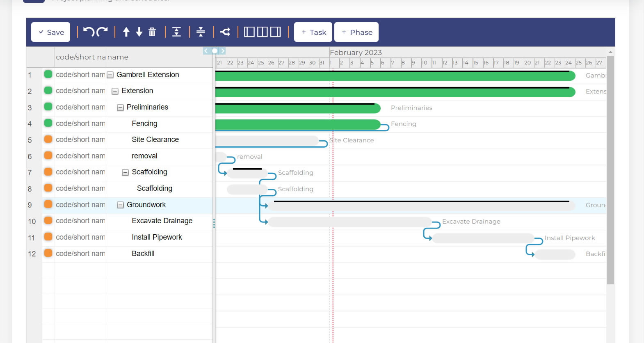Screen dimensions: 644x343
Task: Click the Groundwork summary Gantt bar
Action: [422, 206]
